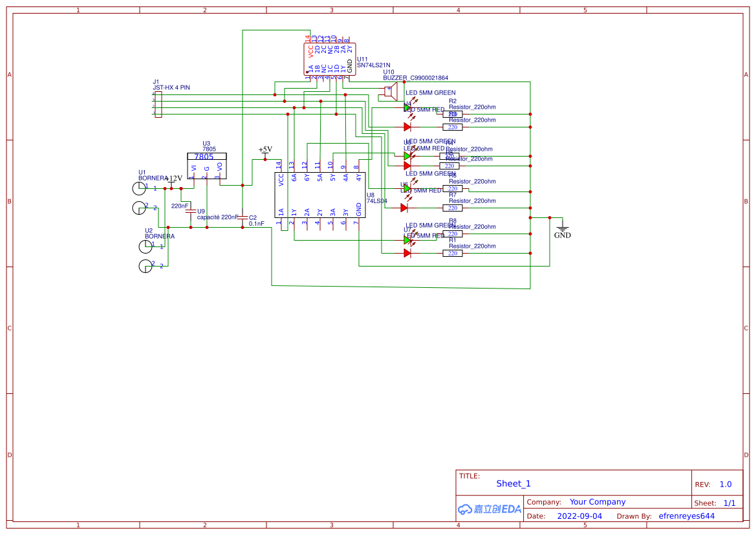756x535 pixels.
Task: Select the U7 red LED symbol
Action: pyautogui.click(x=407, y=252)
